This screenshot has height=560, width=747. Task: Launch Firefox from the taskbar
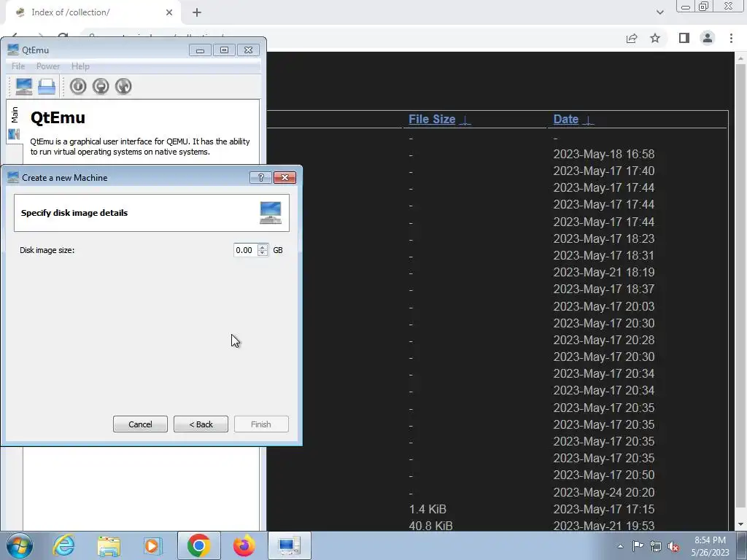244,545
